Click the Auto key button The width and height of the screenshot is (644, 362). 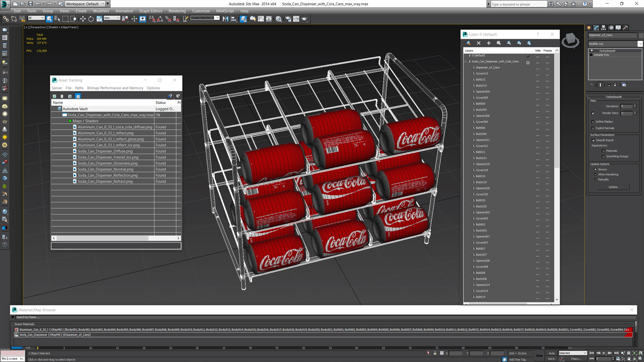click(551, 353)
